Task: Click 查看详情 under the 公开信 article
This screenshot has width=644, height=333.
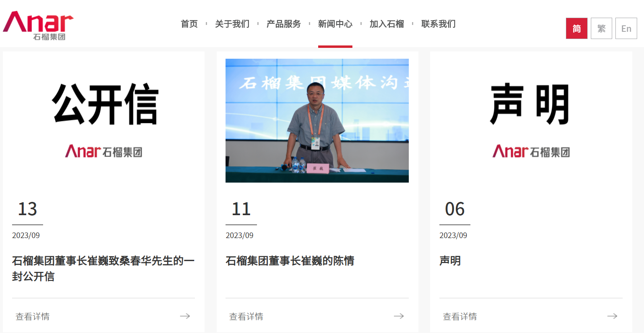Action: point(33,317)
